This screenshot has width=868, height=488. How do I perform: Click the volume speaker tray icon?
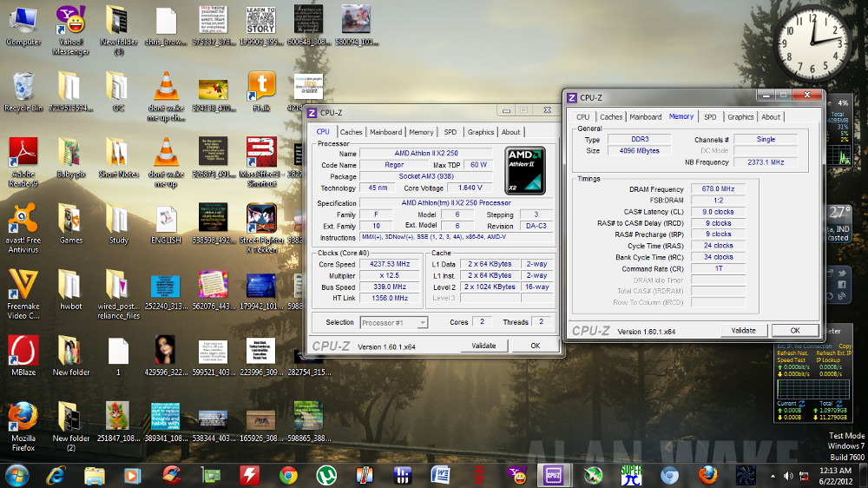click(x=788, y=476)
